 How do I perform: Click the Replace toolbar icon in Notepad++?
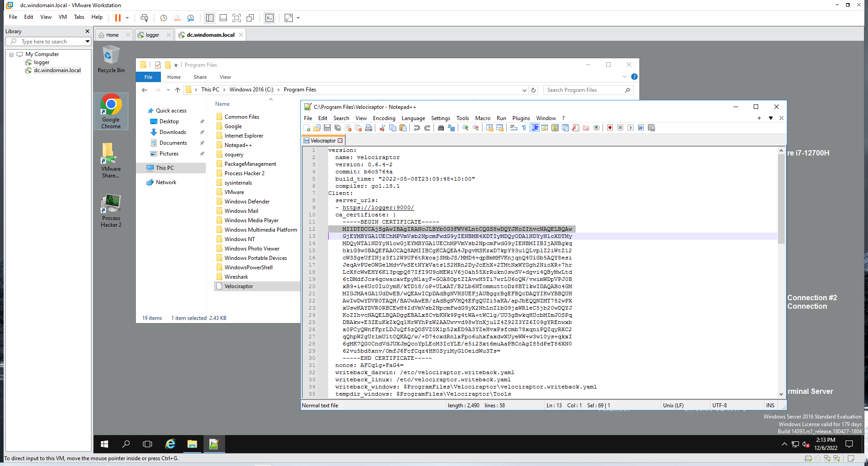click(451, 128)
